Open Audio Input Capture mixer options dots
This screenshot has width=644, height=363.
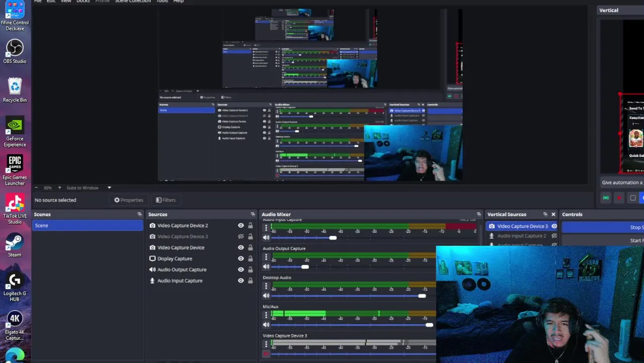point(266,228)
